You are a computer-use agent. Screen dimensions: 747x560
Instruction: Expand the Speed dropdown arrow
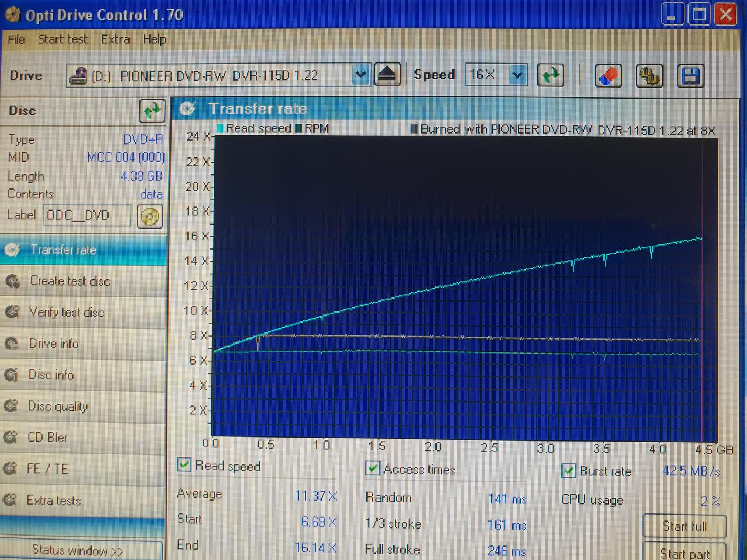tap(517, 75)
